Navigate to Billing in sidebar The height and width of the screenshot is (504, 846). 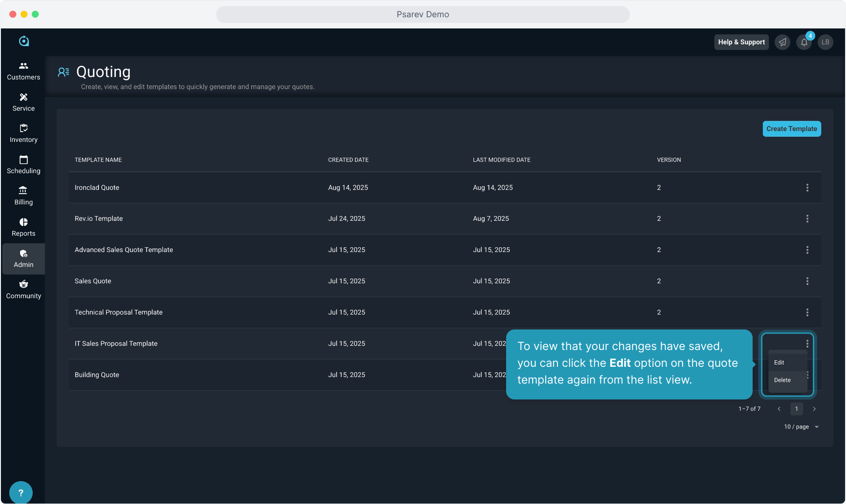23,196
